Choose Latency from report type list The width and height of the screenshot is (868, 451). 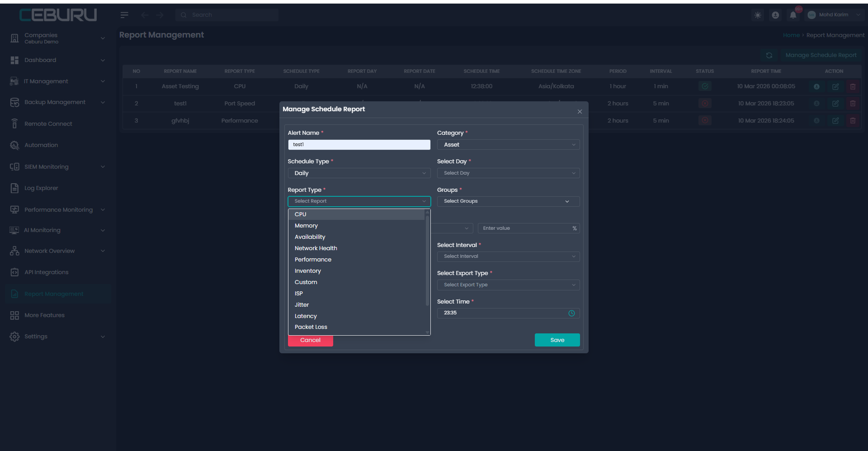(356, 316)
